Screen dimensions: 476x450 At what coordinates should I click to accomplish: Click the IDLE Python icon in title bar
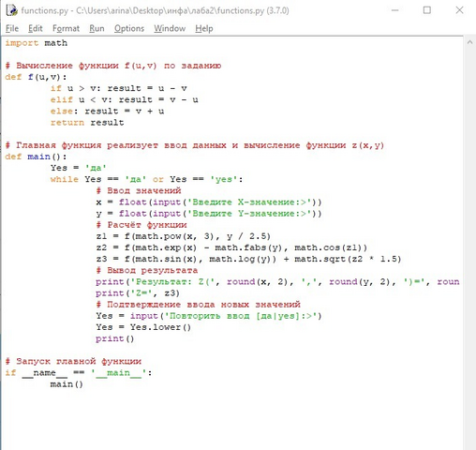coord(11,10)
